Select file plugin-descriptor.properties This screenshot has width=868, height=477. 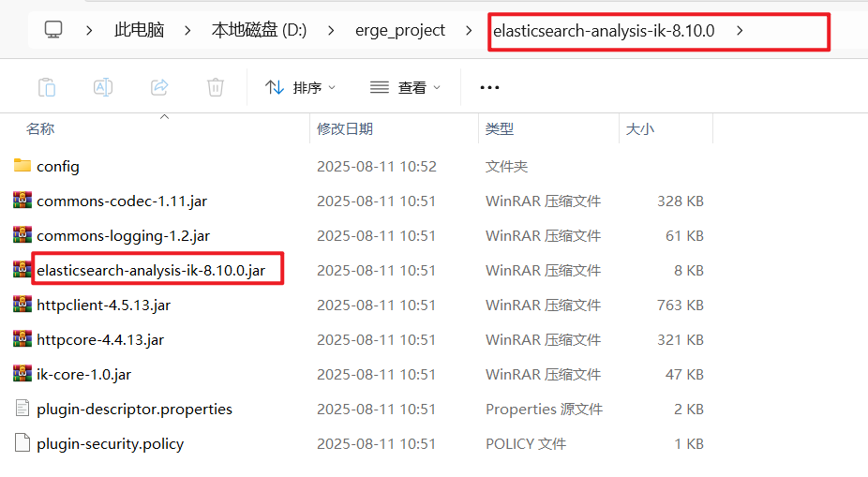click(135, 410)
